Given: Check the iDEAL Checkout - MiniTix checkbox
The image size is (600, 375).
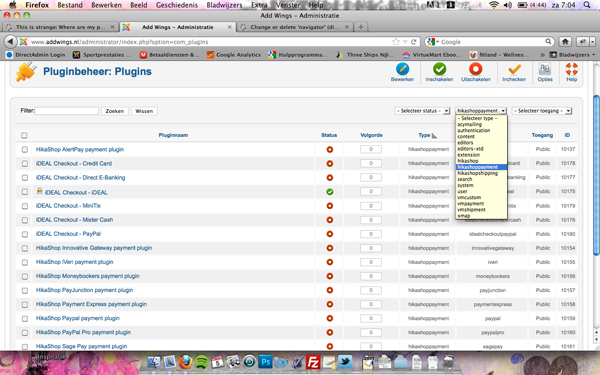Looking at the screenshot, I should coord(25,206).
